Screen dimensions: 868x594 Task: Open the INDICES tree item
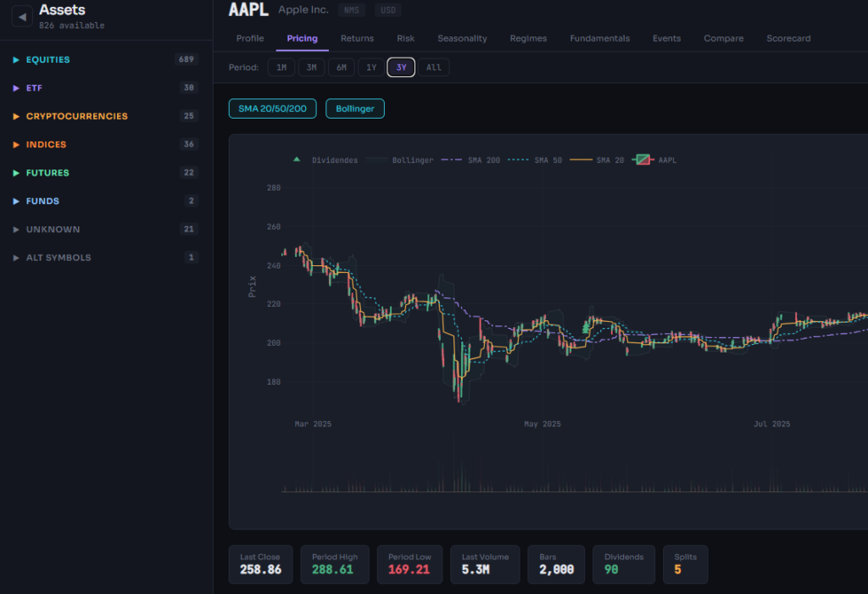pos(46,145)
